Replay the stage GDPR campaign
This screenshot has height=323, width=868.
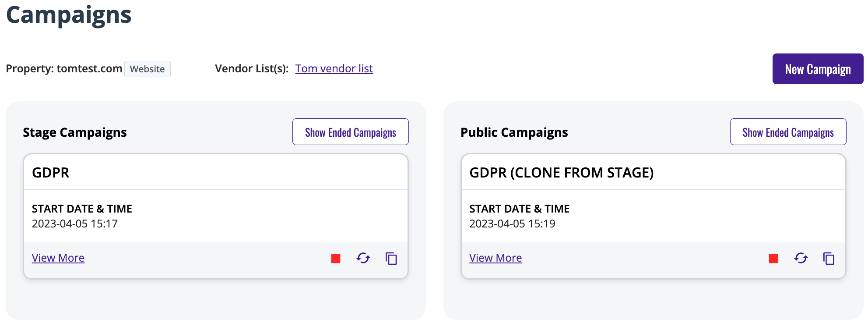click(x=363, y=258)
